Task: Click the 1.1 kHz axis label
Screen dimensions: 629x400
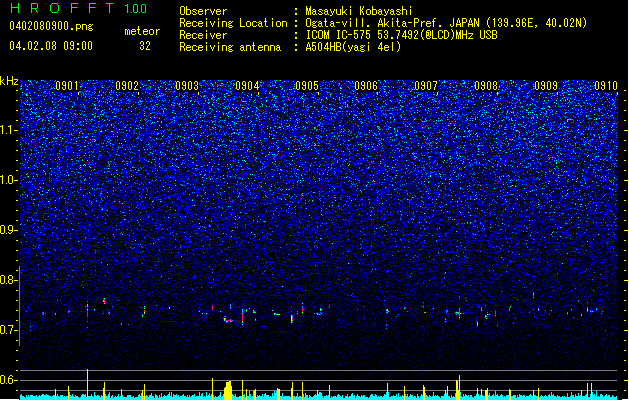Action: click(x=9, y=130)
